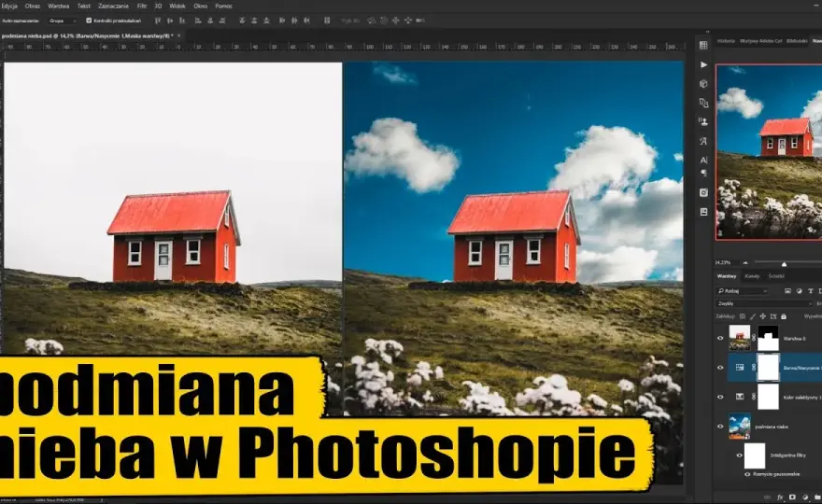Open the Clone Source stamp panel icon
Screen dimensions: 822x504
click(x=703, y=121)
